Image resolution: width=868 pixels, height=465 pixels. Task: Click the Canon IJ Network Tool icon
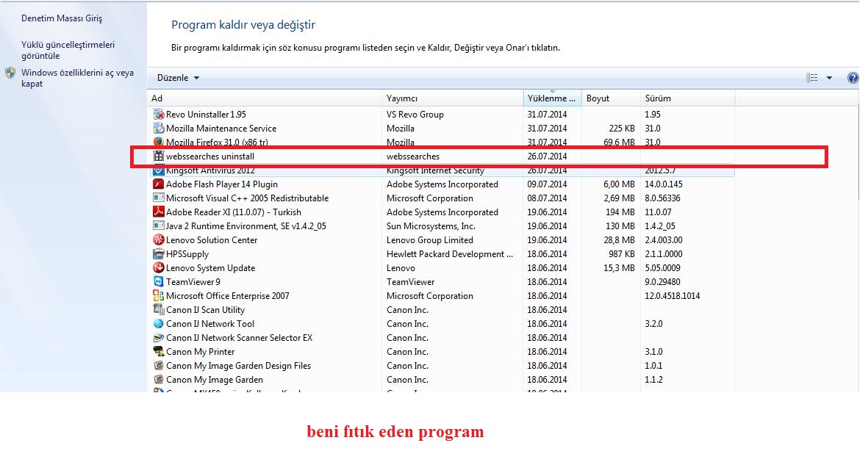pos(158,324)
